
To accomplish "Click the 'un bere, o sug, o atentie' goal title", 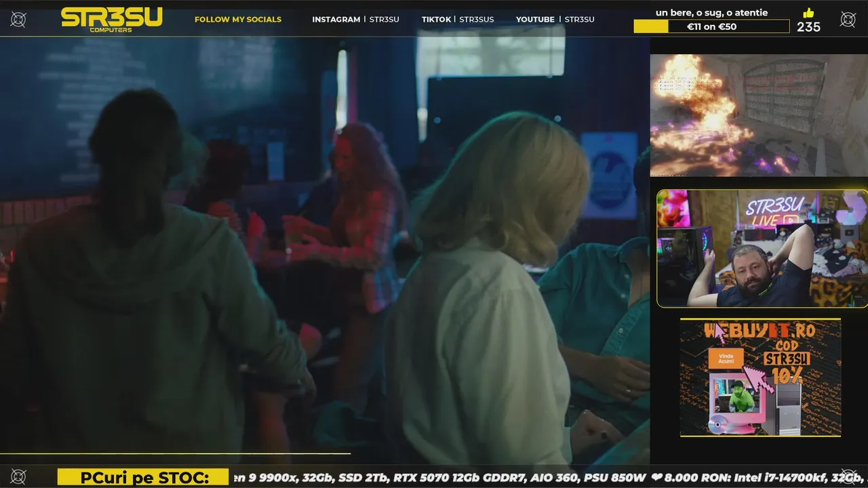I will click(x=711, y=12).
